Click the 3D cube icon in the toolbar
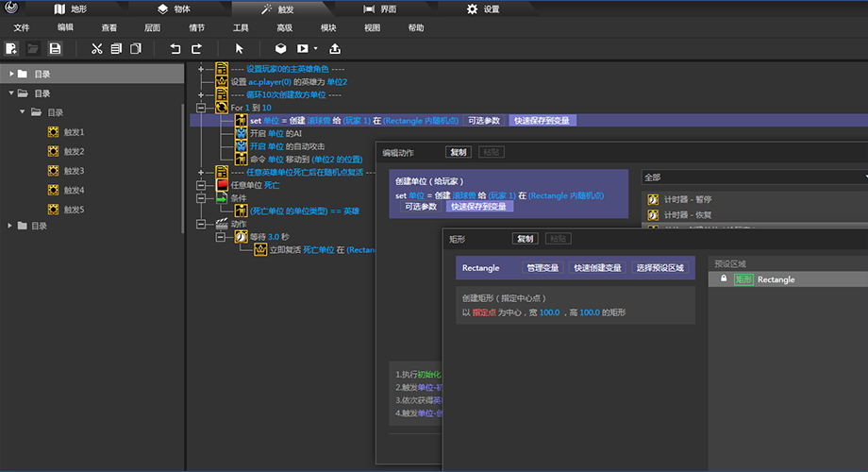Image resolution: width=868 pixels, height=472 pixels. 280,48
